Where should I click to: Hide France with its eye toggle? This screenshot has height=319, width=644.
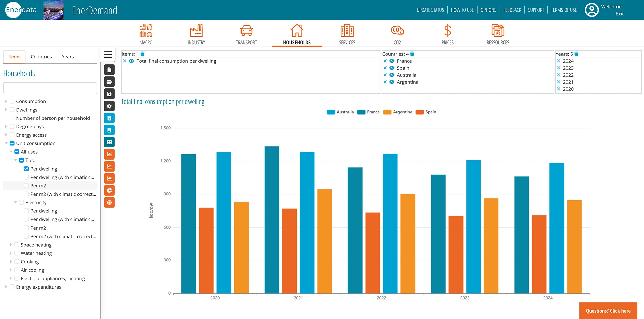tap(392, 61)
